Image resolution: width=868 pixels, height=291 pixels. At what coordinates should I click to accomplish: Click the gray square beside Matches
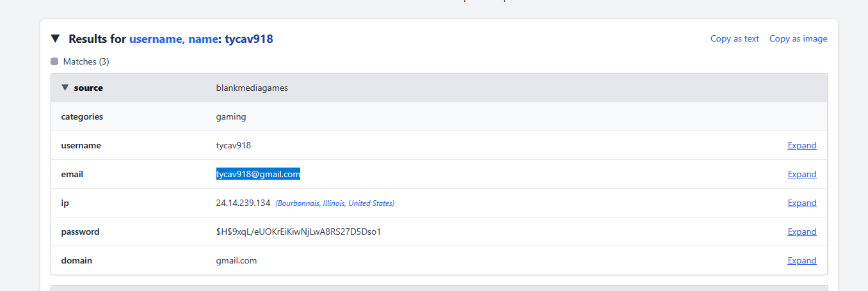(x=54, y=62)
